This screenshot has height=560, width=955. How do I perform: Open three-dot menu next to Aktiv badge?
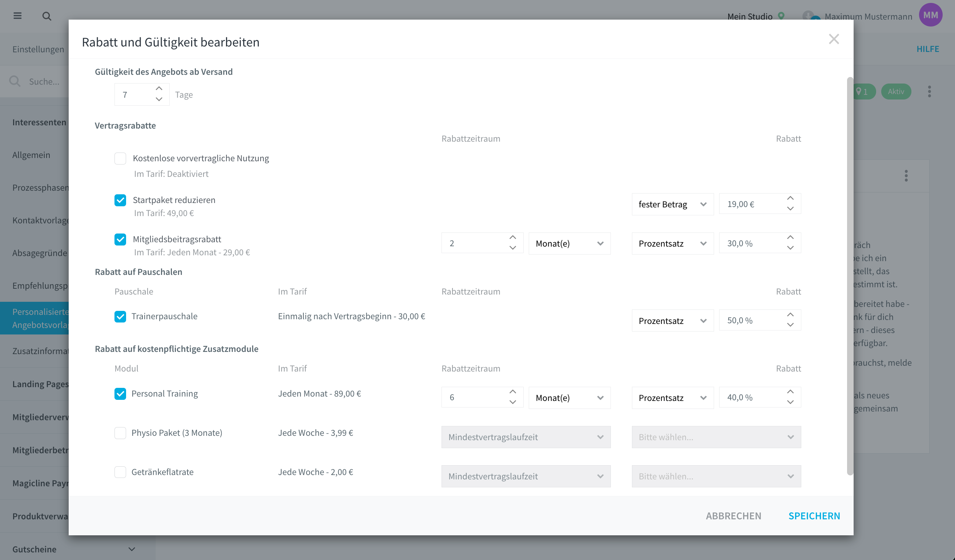coord(929,91)
